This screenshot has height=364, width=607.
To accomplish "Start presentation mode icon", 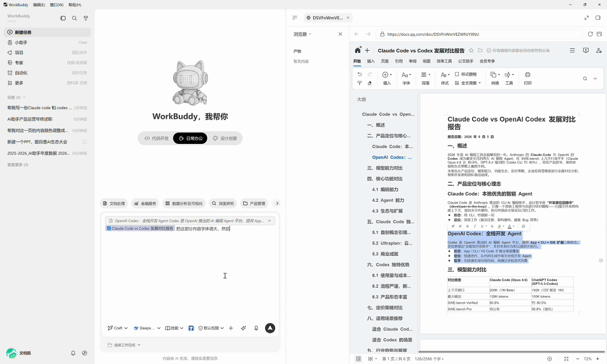I will 586,50.
